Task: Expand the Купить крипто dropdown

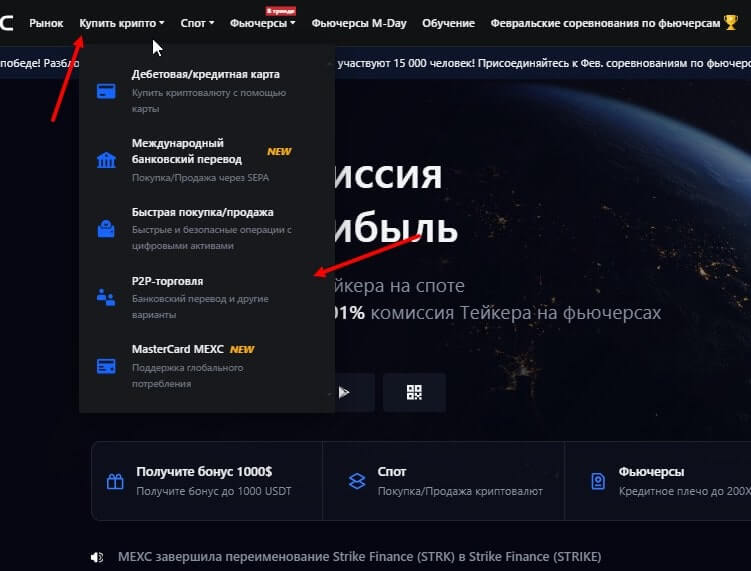Action: coord(122,22)
